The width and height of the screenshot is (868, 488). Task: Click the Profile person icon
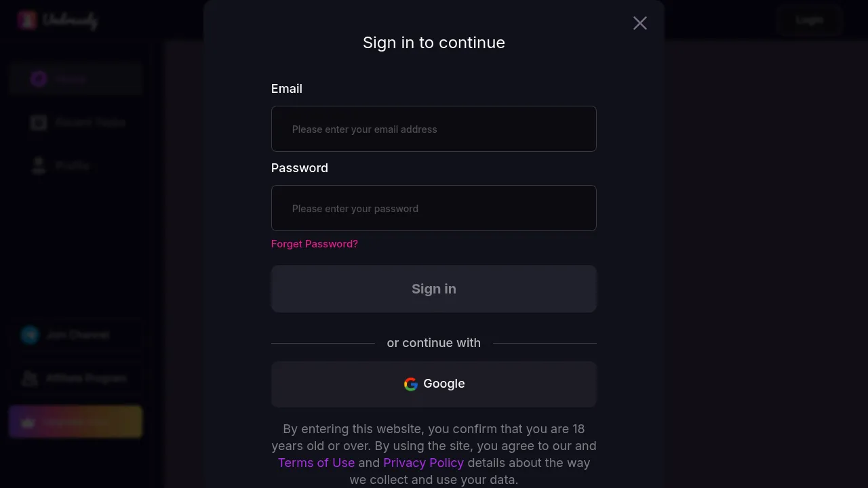[39, 166]
